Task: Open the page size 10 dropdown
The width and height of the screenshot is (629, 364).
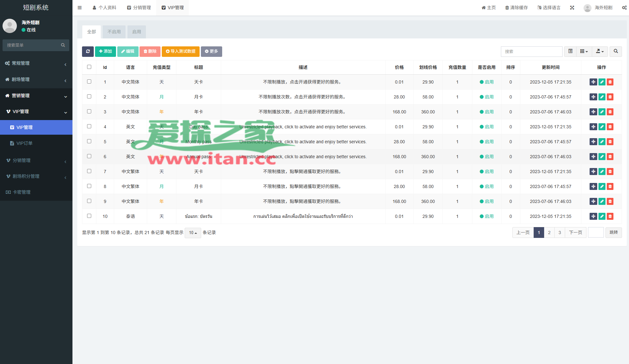Action: tap(193, 233)
